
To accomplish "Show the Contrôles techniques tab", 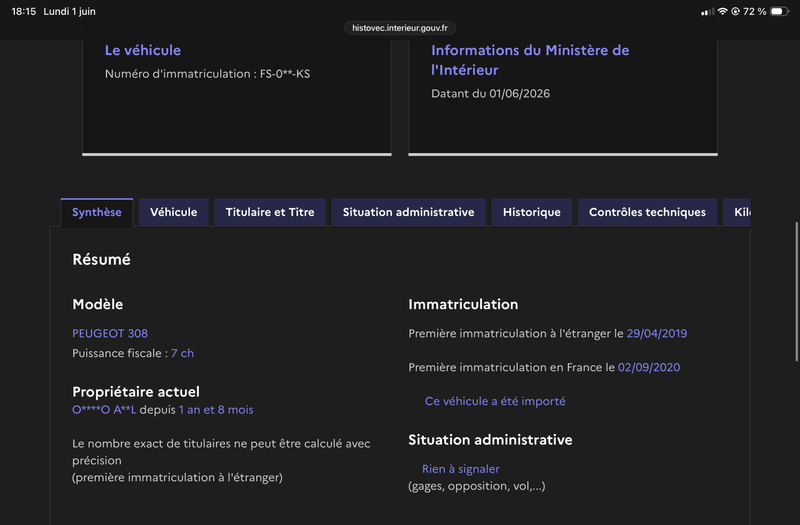I will (x=647, y=212).
